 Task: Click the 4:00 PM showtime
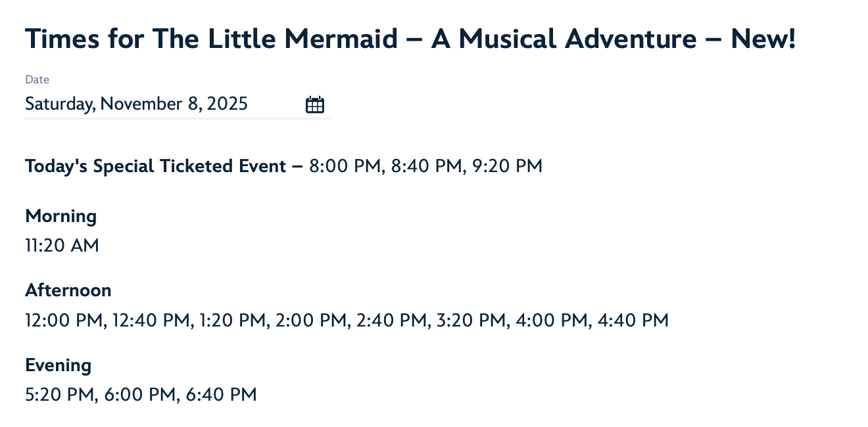click(x=552, y=321)
